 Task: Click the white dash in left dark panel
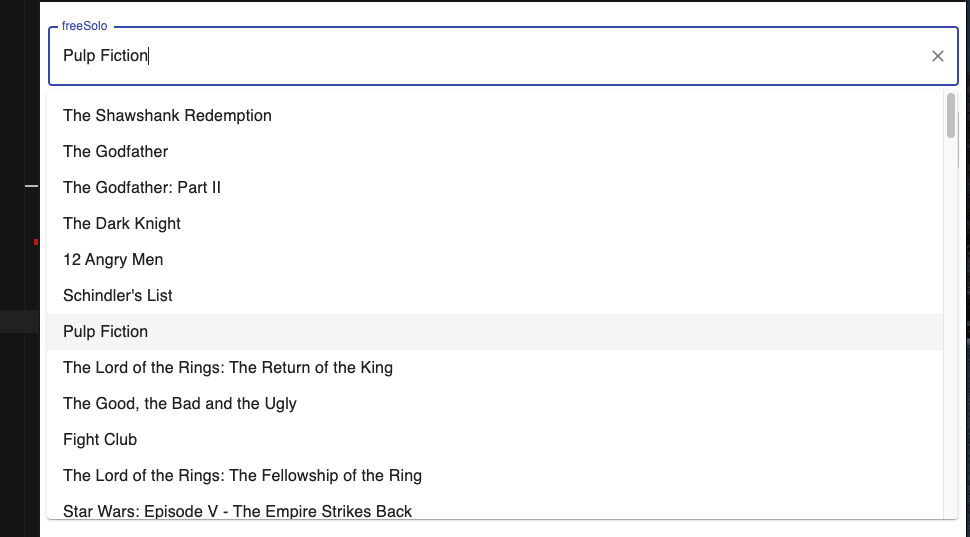[x=32, y=186]
